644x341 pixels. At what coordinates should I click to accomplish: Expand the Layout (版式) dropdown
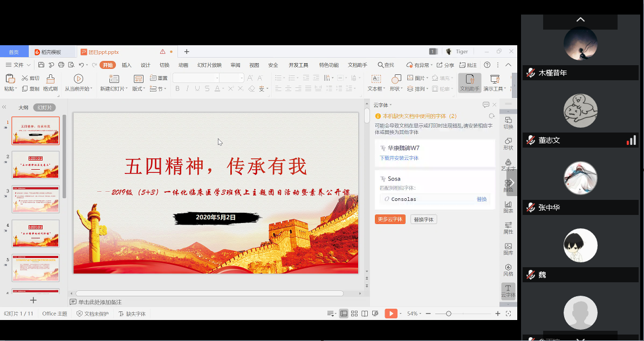coord(138,89)
